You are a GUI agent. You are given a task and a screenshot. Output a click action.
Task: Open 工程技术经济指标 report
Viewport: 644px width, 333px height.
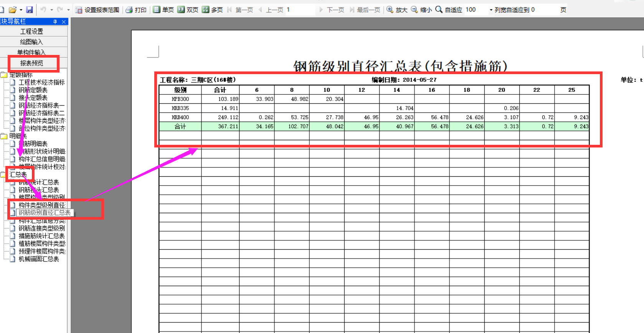pyautogui.click(x=41, y=82)
